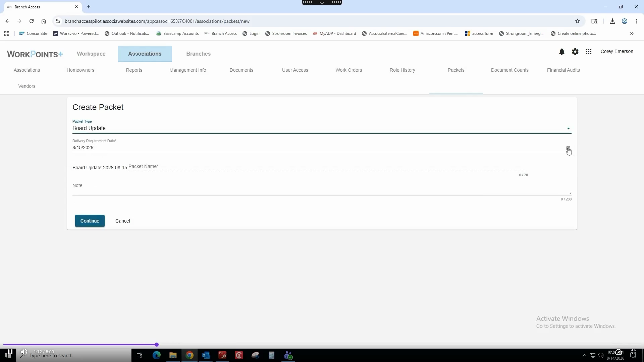Switch to Chrome in the taskbar
Screen dimensions: 644x362
click(190, 355)
